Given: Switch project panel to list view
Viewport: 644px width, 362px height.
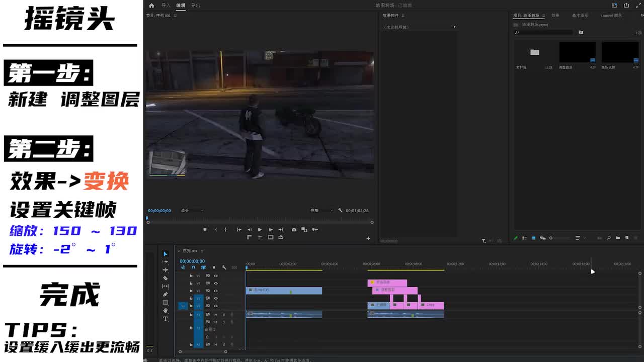Looking at the screenshot, I should [x=525, y=238].
